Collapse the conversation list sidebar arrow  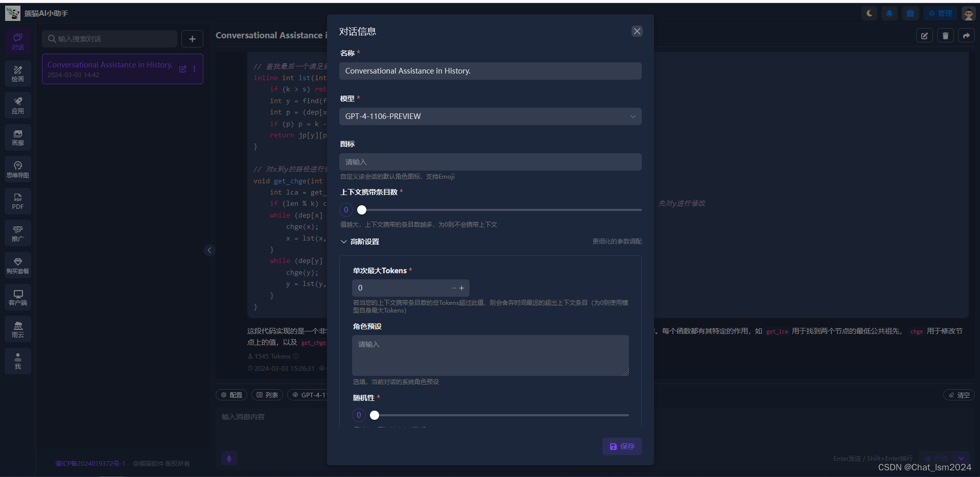click(209, 250)
